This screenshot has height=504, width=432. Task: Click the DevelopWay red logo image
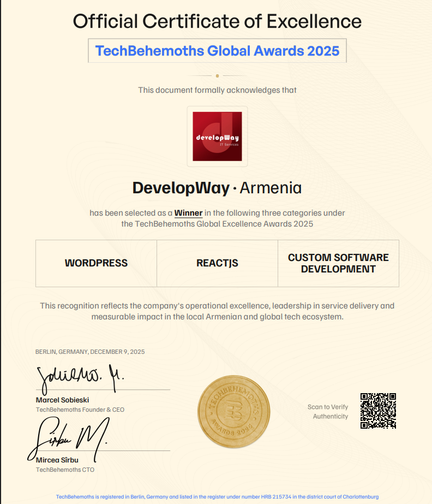tap(217, 137)
